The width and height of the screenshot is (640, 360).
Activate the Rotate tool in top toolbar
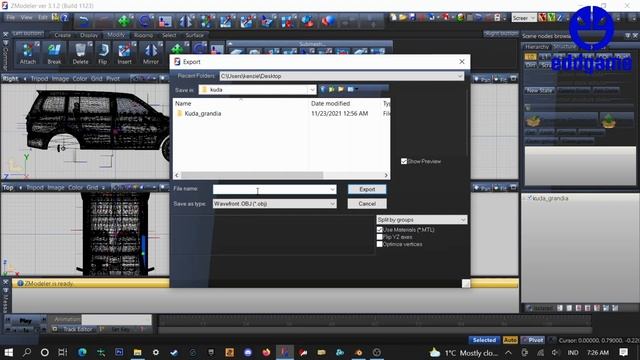(144, 21)
